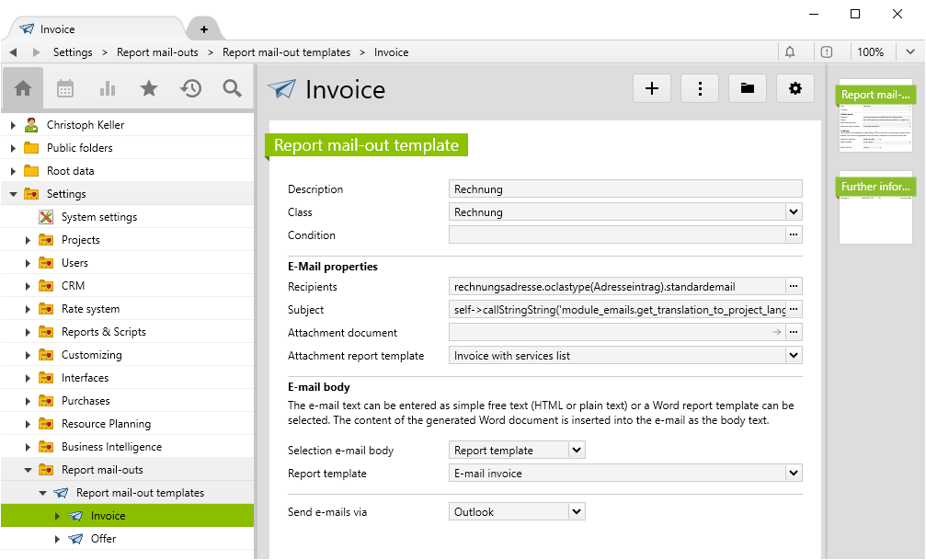
Task: Open the gear settings button
Action: tap(795, 88)
